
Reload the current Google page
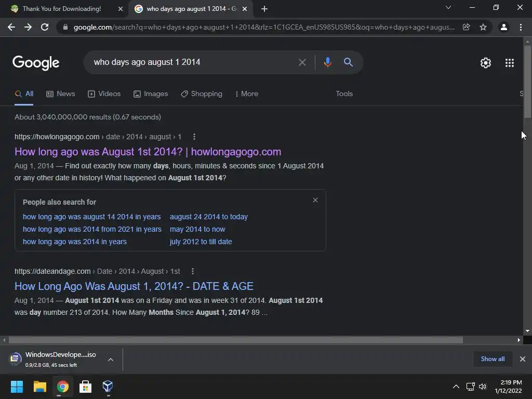(x=45, y=27)
